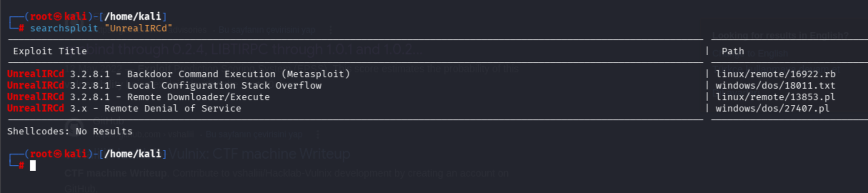
Task: Click the Exploit Title column header
Action: [50, 51]
